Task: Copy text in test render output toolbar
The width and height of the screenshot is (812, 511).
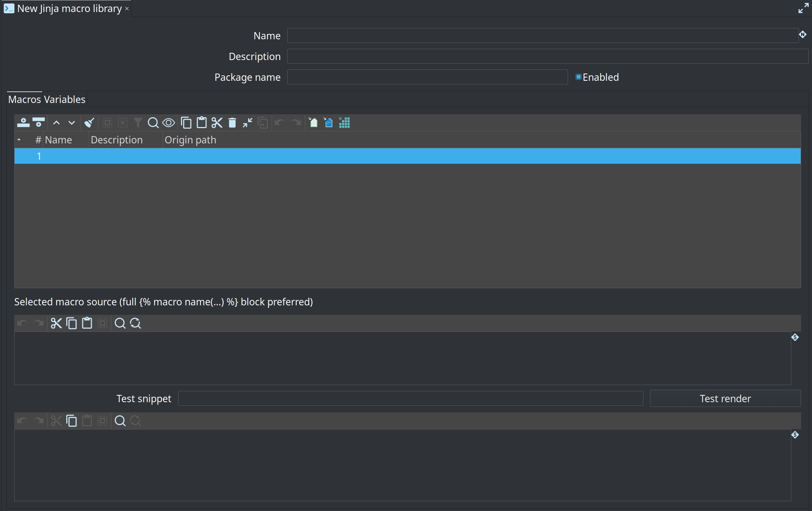Action: (x=72, y=421)
